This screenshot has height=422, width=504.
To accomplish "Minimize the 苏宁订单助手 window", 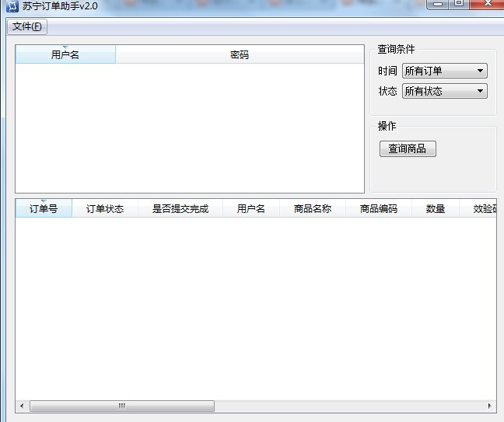I will click(437, 4).
